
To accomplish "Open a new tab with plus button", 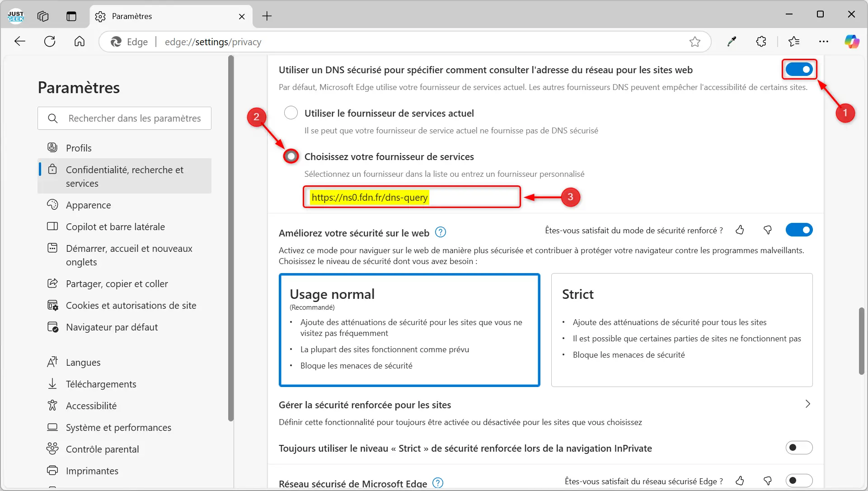I will [x=267, y=16].
